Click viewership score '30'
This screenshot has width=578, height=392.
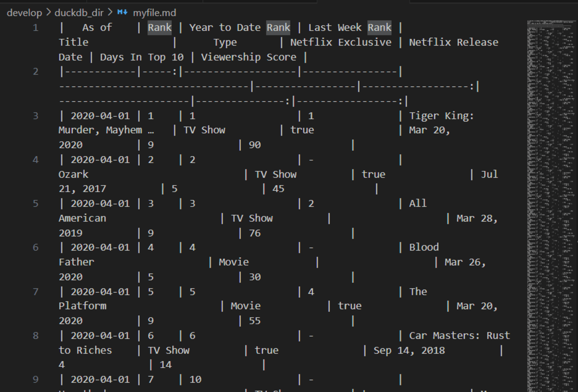255,277
